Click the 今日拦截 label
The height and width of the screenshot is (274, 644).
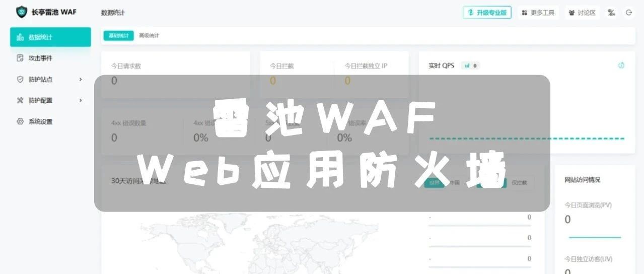(282, 65)
